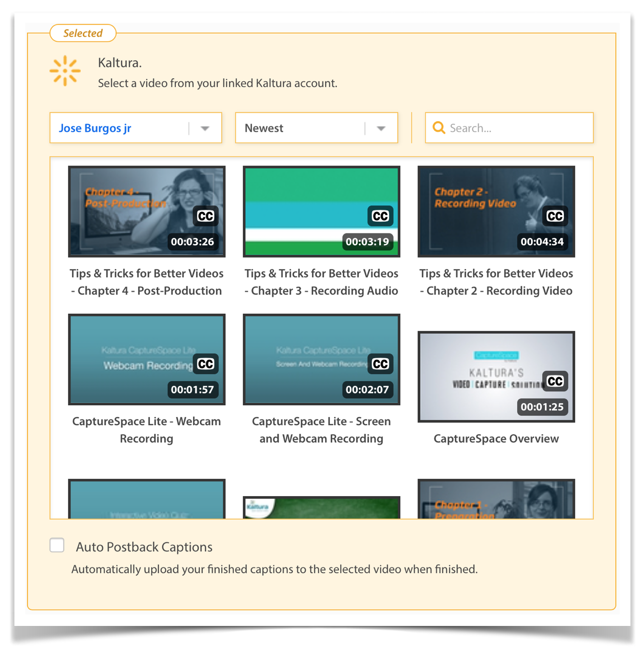Click the 00:02:07 duration label
This screenshot has height=652, width=644.
[x=367, y=389]
